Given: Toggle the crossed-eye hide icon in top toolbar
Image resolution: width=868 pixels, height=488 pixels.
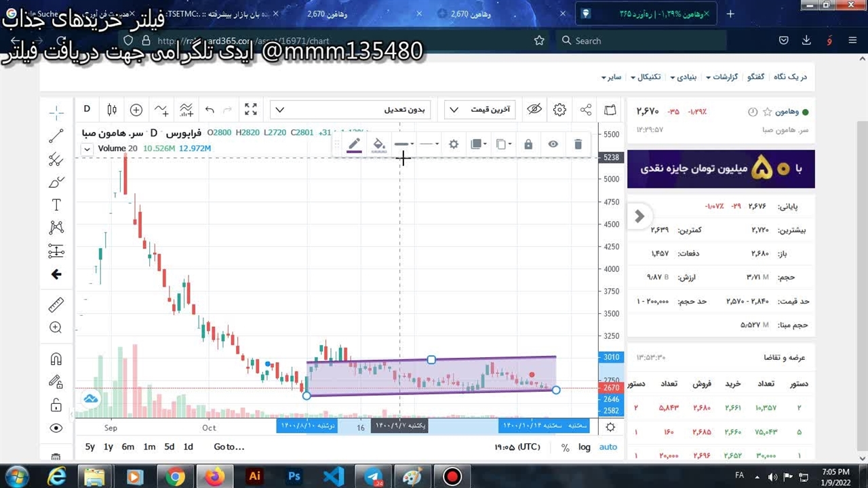Looking at the screenshot, I should coord(534,110).
